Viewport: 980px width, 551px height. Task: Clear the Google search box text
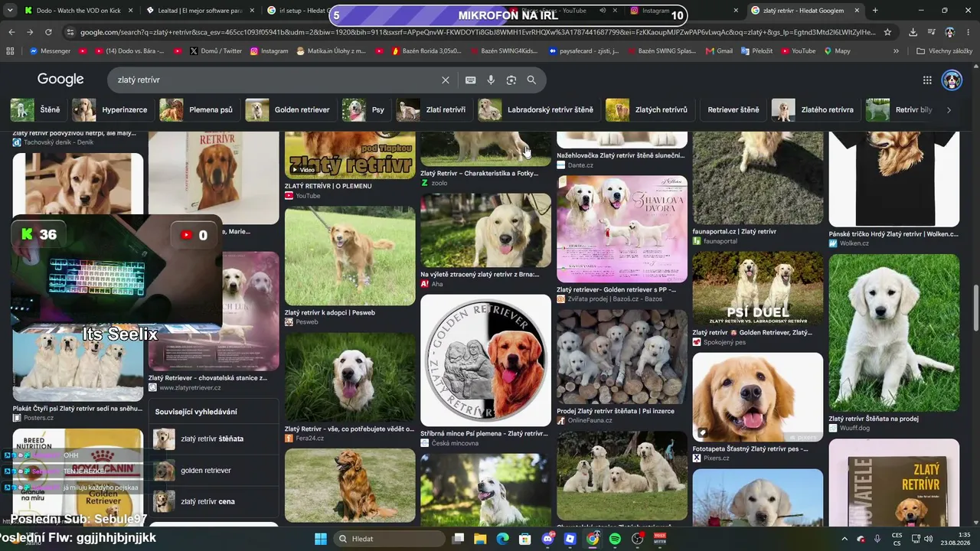pyautogui.click(x=446, y=80)
